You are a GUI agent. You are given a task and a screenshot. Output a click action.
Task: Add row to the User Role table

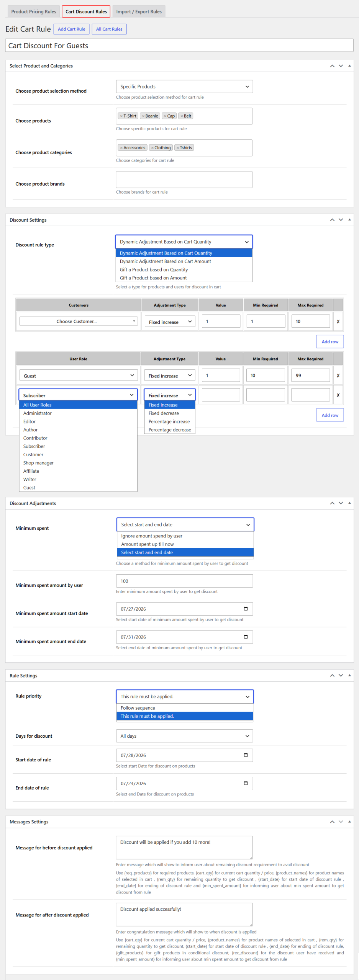[330, 415]
